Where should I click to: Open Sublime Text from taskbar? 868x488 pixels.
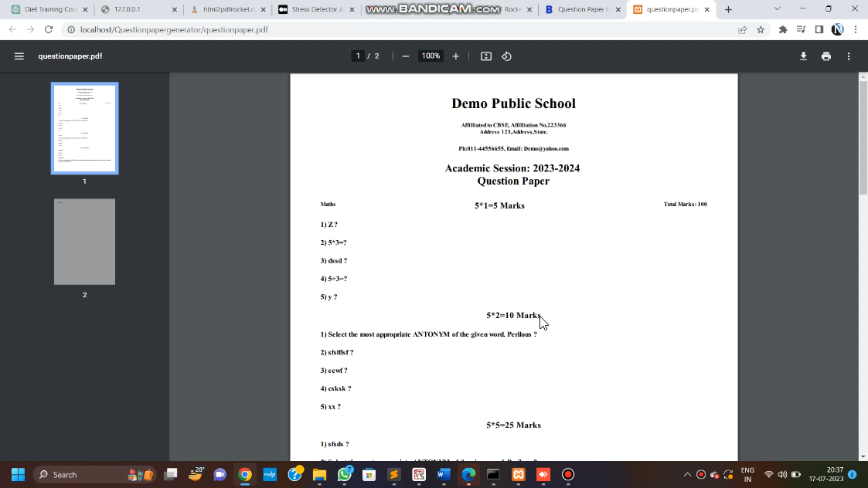pyautogui.click(x=394, y=475)
